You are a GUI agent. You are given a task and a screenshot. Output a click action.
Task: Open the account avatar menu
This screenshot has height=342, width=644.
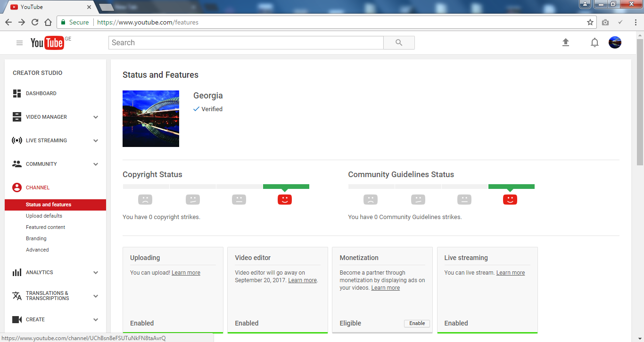coord(615,43)
